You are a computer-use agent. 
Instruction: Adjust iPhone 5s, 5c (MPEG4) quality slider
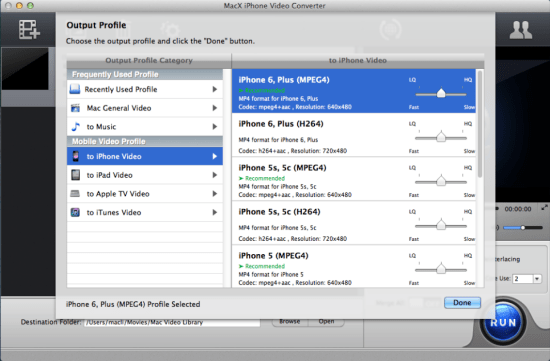(x=441, y=181)
